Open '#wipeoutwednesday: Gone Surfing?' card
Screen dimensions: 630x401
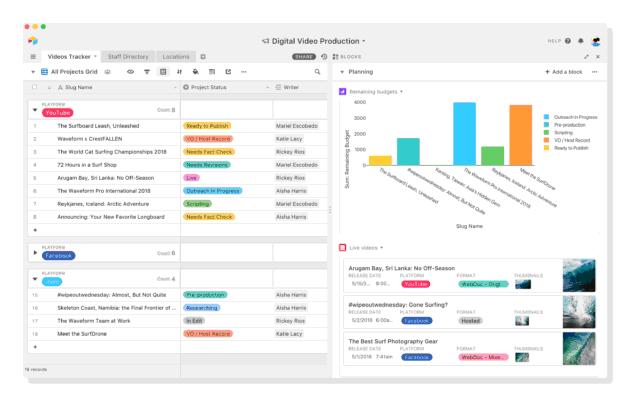pos(469,312)
